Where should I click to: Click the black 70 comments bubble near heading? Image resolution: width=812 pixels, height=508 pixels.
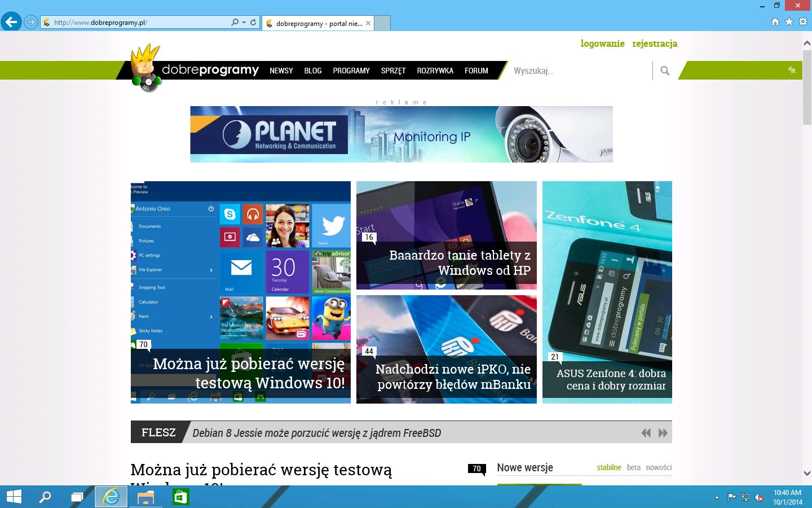(x=477, y=469)
